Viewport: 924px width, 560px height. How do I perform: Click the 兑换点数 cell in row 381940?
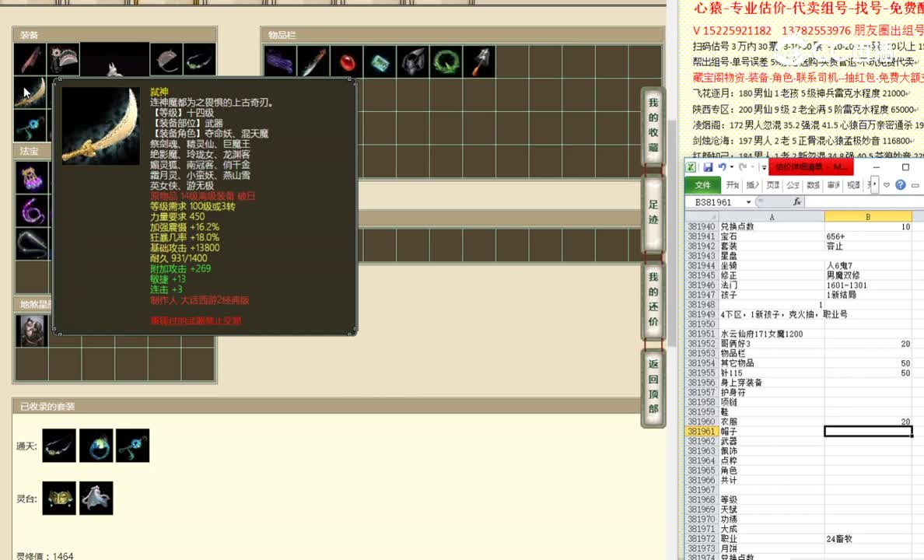pyautogui.click(x=772, y=226)
